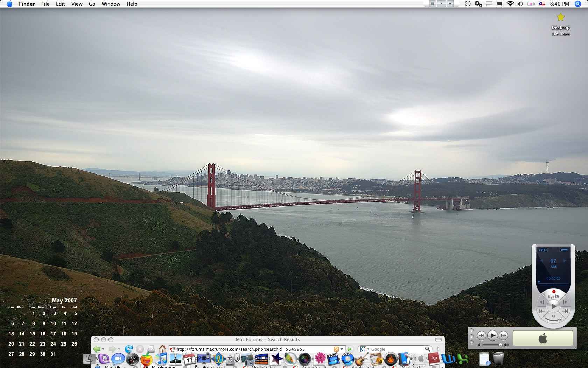The image size is (588, 368).
Task: Open the document stack beside Trash
Action: pos(484,359)
